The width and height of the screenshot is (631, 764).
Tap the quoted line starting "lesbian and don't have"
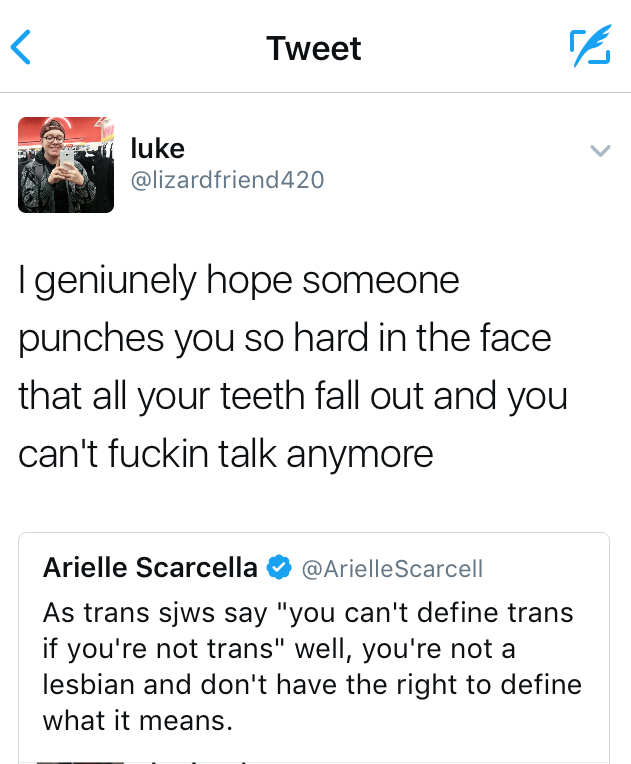pyautogui.click(x=312, y=684)
